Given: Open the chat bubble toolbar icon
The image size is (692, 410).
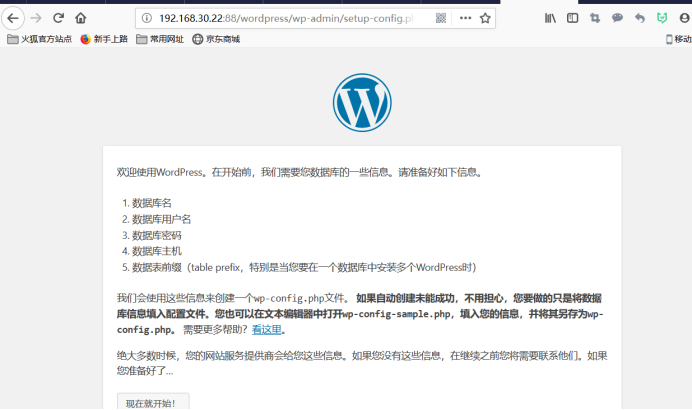Looking at the screenshot, I should tap(617, 18).
